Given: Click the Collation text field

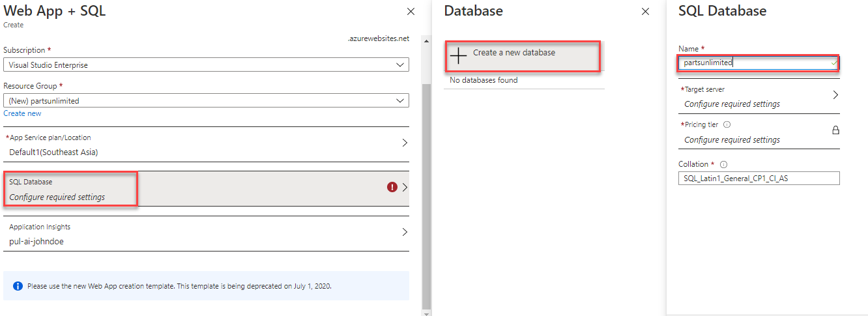Looking at the screenshot, I should [759, 178].
